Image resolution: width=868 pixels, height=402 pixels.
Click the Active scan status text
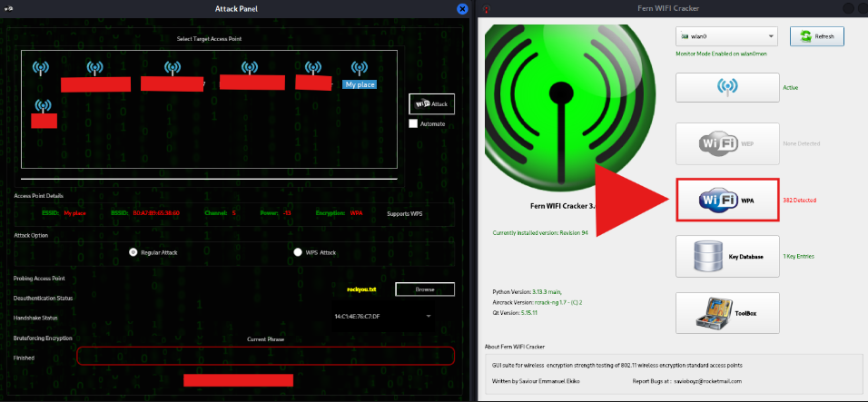tap(790, 87)
